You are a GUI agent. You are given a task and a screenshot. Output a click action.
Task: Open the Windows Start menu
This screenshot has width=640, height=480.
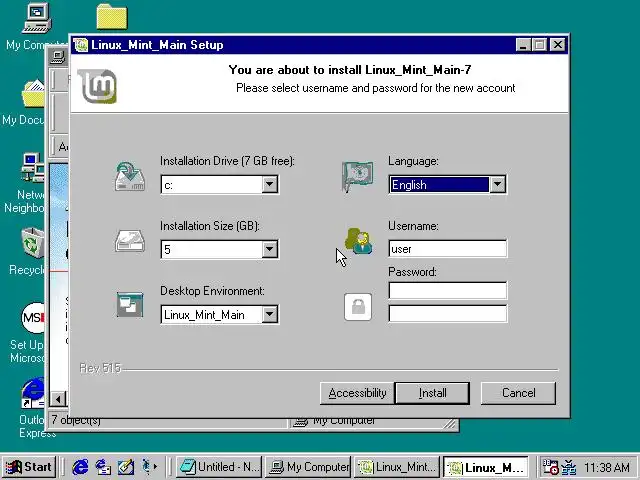click(29, 467)
